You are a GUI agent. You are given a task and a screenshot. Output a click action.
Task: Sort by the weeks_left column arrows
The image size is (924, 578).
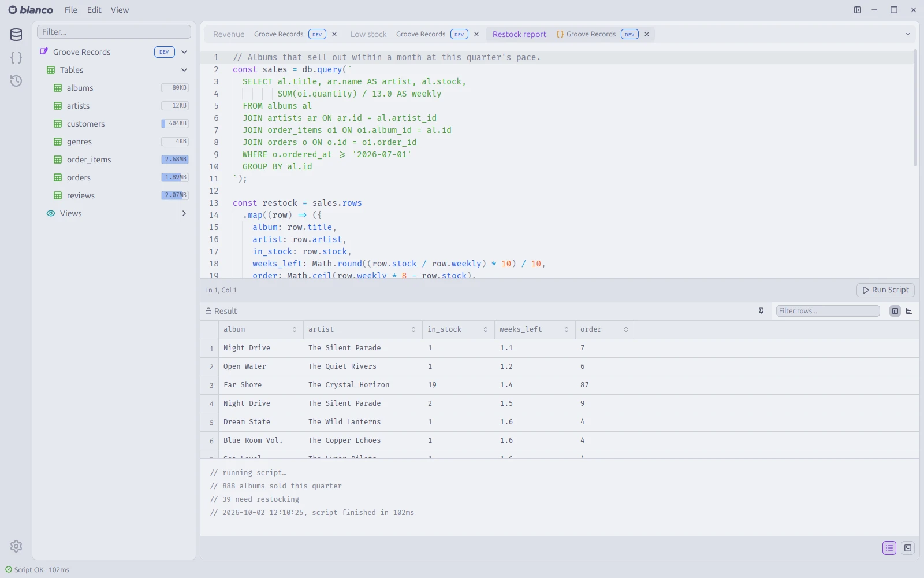coord(567,329)
